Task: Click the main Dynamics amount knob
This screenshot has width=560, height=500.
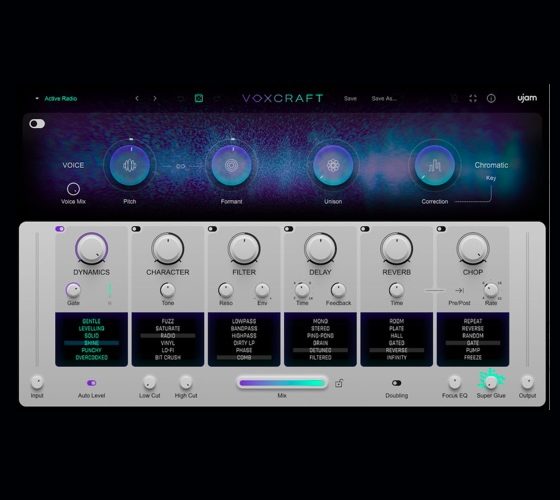Action: (x=91, y=249)
